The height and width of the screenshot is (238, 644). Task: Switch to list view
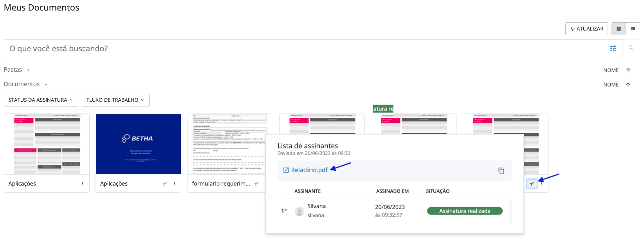[x=633, y=29]
